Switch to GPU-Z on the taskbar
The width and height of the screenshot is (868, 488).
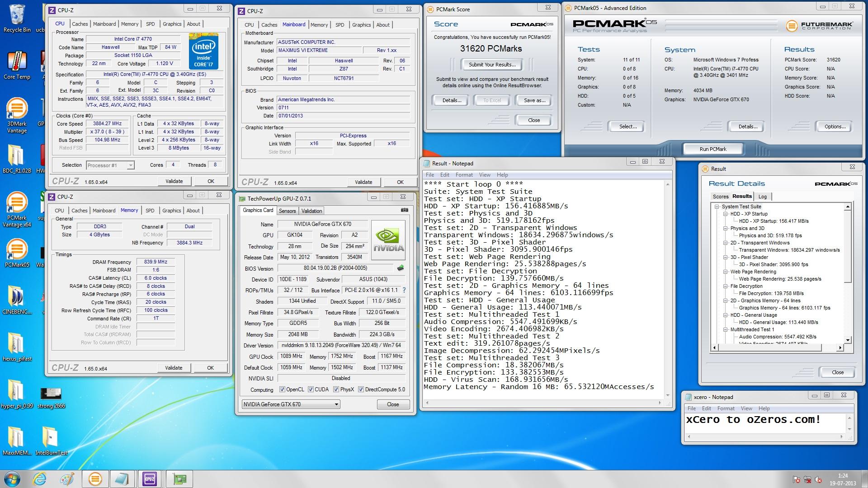(x=179, y=479)
